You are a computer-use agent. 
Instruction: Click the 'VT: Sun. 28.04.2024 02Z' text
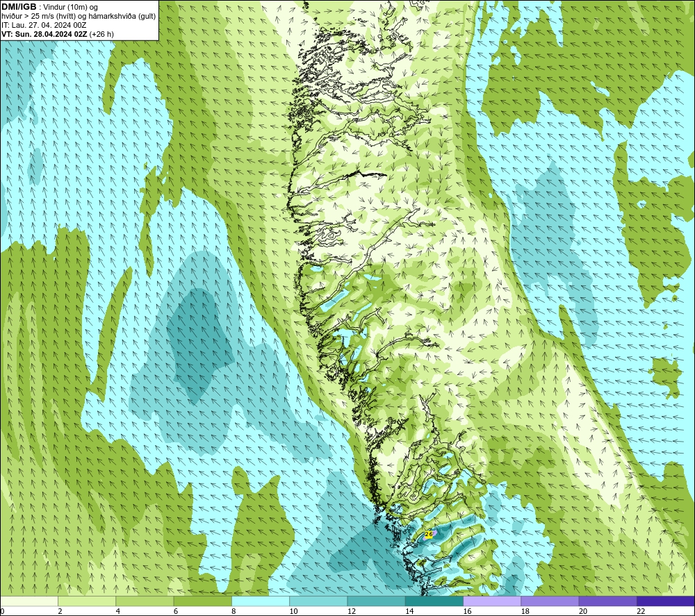coord(44,34)
